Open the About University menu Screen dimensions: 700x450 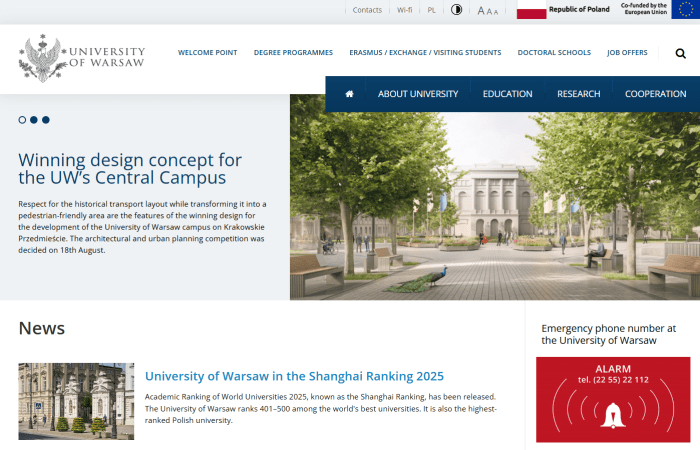(418, 94)
